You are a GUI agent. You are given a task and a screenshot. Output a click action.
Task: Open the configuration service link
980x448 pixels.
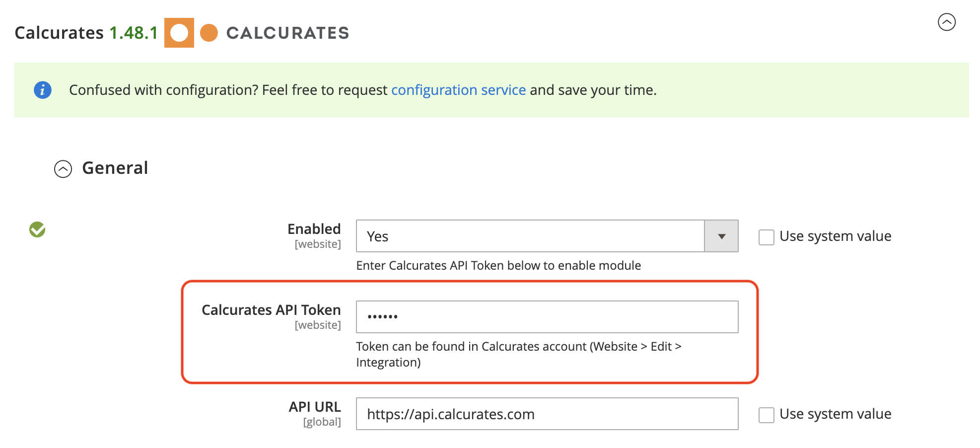[458, 90]
